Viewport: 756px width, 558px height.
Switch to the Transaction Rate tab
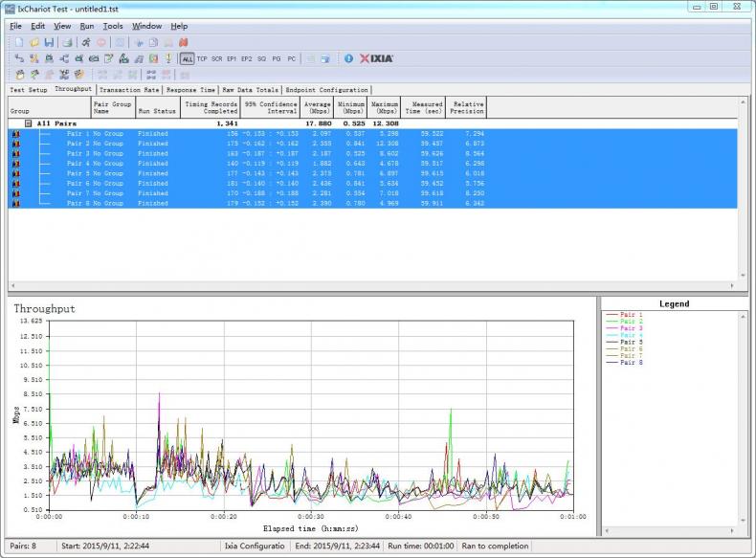[129, 90]
